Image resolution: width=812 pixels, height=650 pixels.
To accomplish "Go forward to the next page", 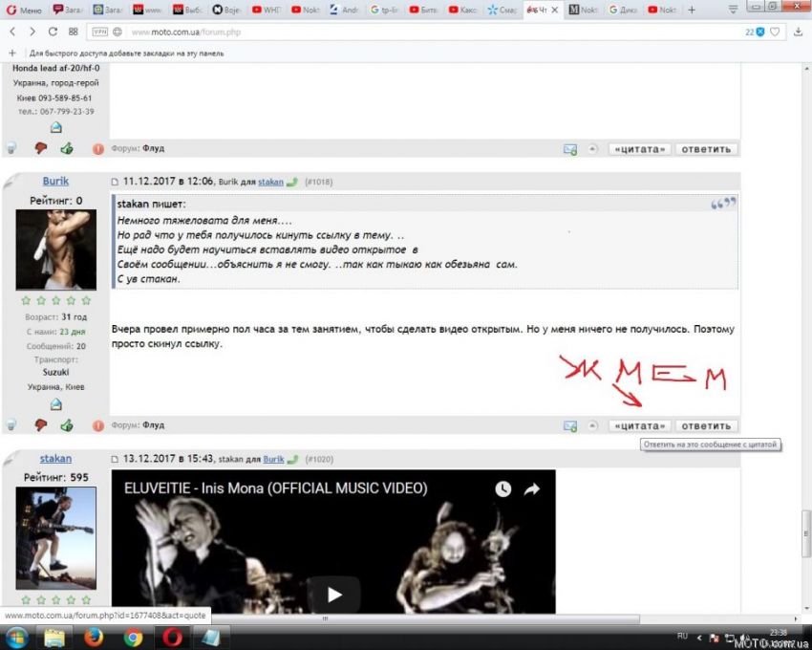I will (x=32, y=32).
